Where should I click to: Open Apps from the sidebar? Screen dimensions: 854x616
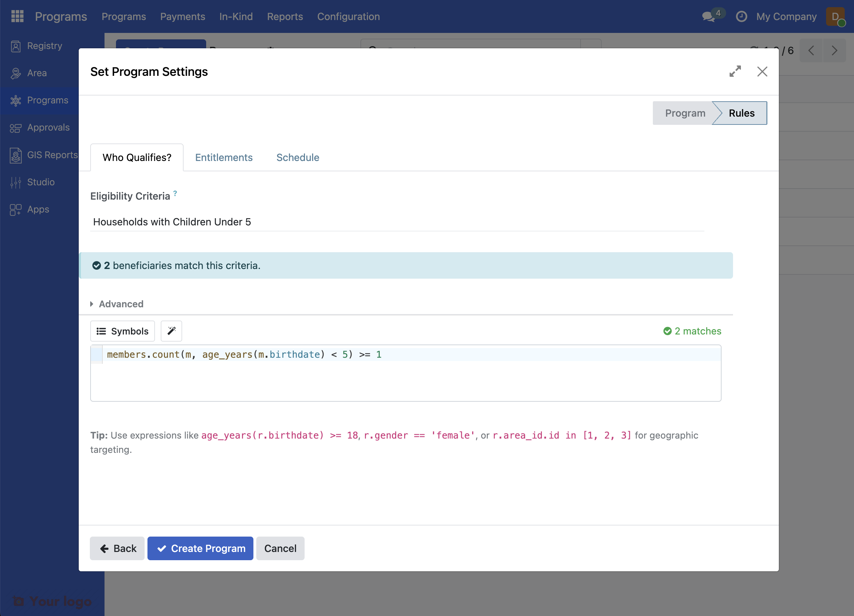pyautogui.click(x=38, y=209)
